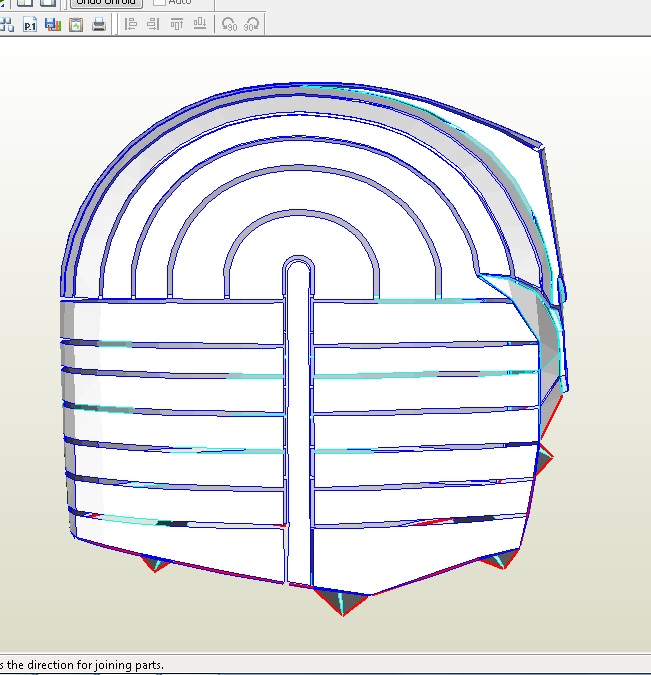Screen dimensions: 651x675
Task: Click the align left icon
Action: coord(131,24)
